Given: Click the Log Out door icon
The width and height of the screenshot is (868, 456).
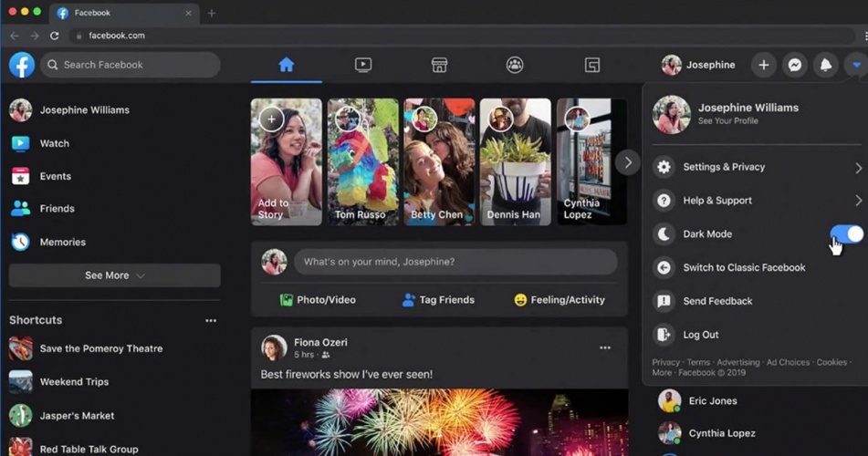Looking at the screenshot, I should coord(664,335).
